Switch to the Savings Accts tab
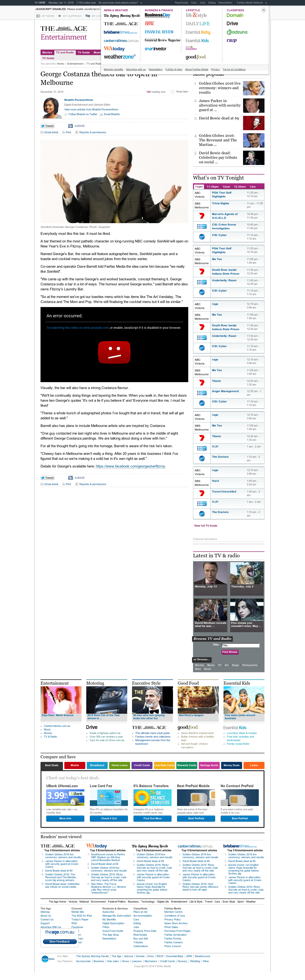Image resolution: width=305 pixels, height=980 pixels. 209,765
